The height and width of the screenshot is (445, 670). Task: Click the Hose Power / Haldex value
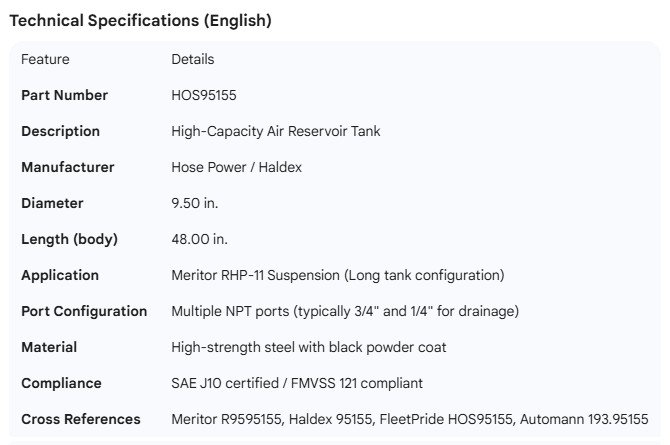[237, 168]
